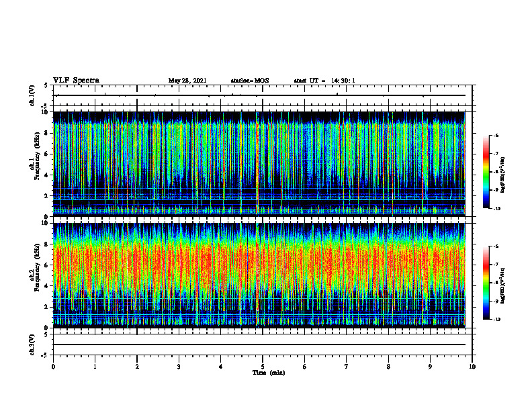Click the ch.2 frequency tick label "6"

[47, 265]
